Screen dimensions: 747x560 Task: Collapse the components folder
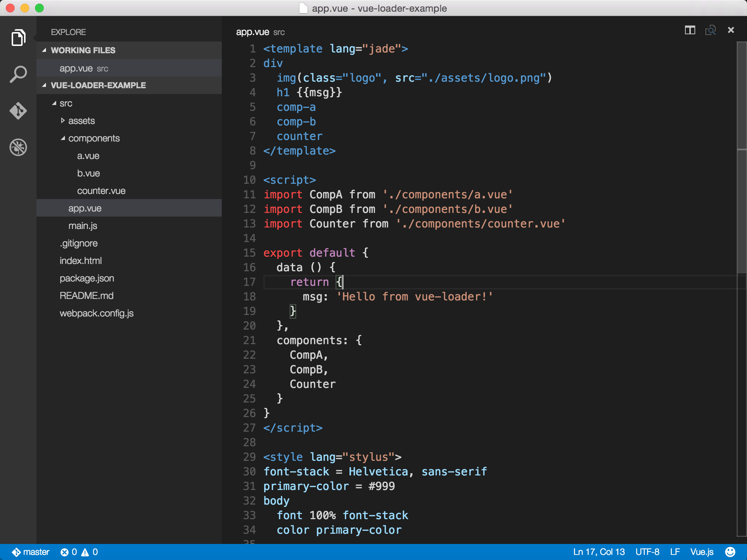coord(94,138)
